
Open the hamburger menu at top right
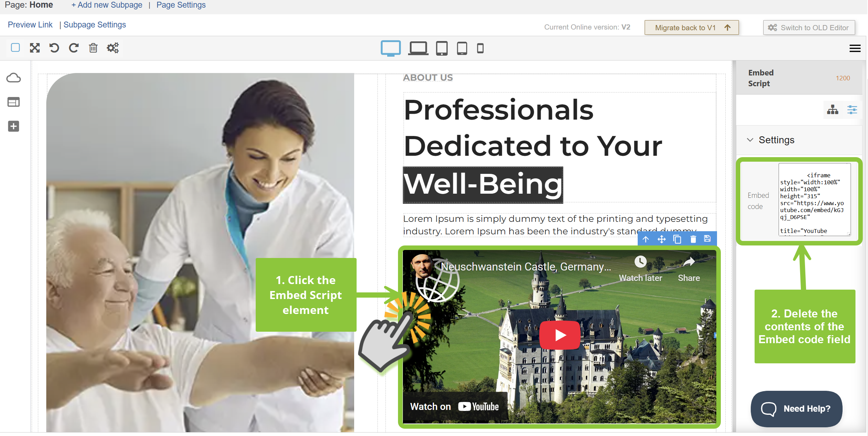click(855, 48)
